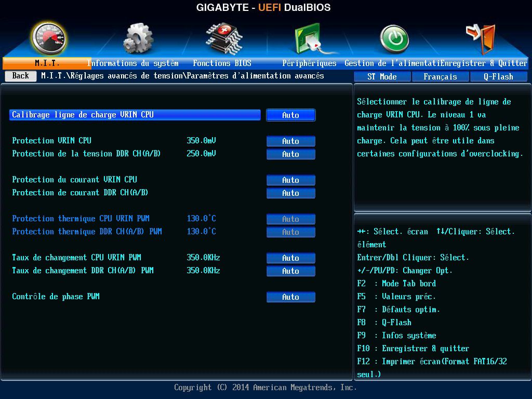This screenshot has width=532, height=399.
Task: Click the green power management icon
Action: click(x=394, y=39)
